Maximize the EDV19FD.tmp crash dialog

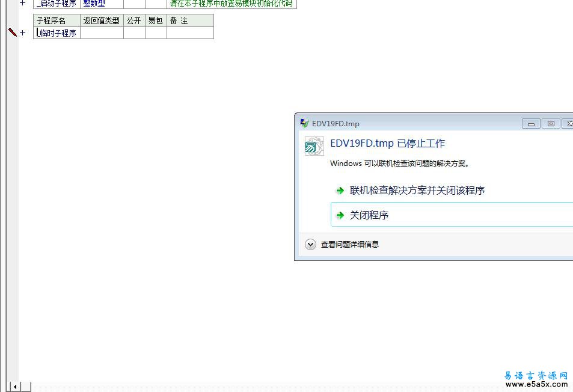551,124
